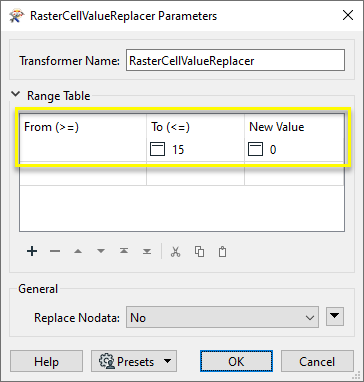The width and height of the screenshot is (364, 382).
Task: Move row down with down arrow
Action: point(101,251)
